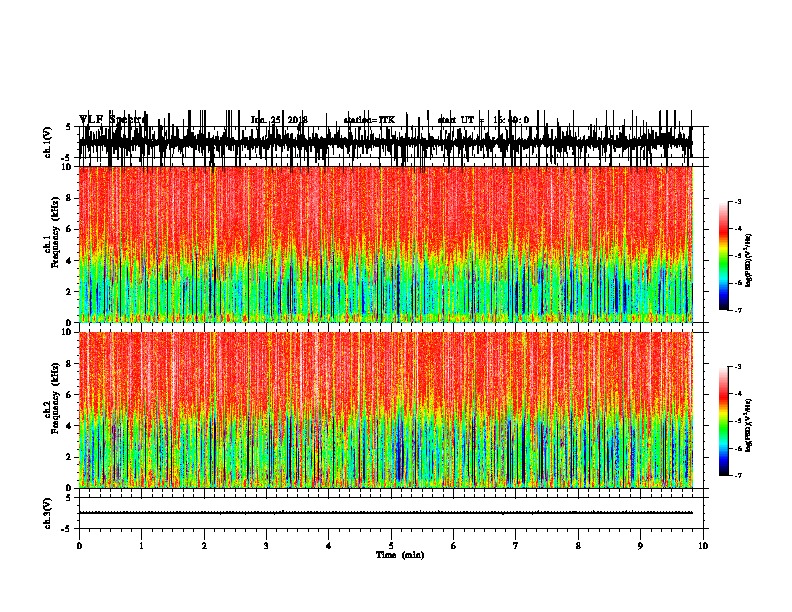Click time axis tick label '4'
This screenshot has height=612, width=792.
tap(329, 546)
